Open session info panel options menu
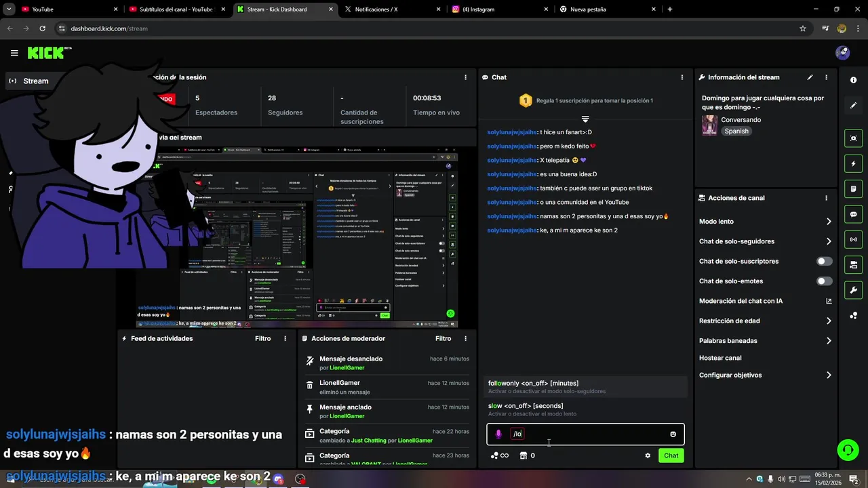The image size is (868, 488). 465,77
